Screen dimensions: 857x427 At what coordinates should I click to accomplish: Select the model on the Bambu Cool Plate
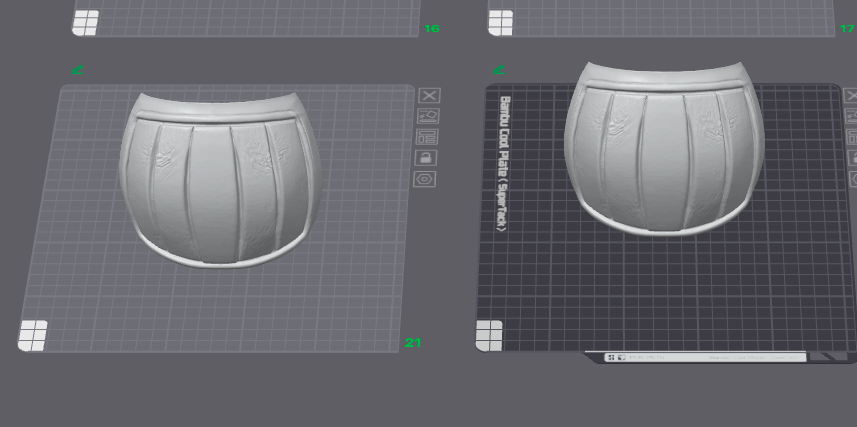(x=664, y=149)
